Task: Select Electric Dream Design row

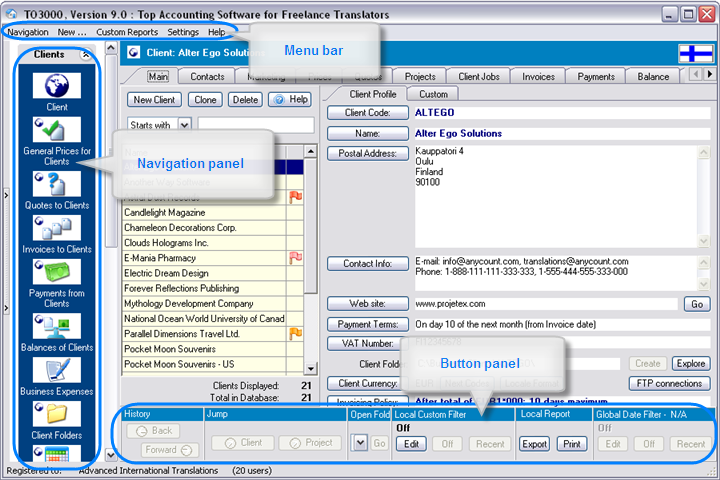Action: [204, 273]
